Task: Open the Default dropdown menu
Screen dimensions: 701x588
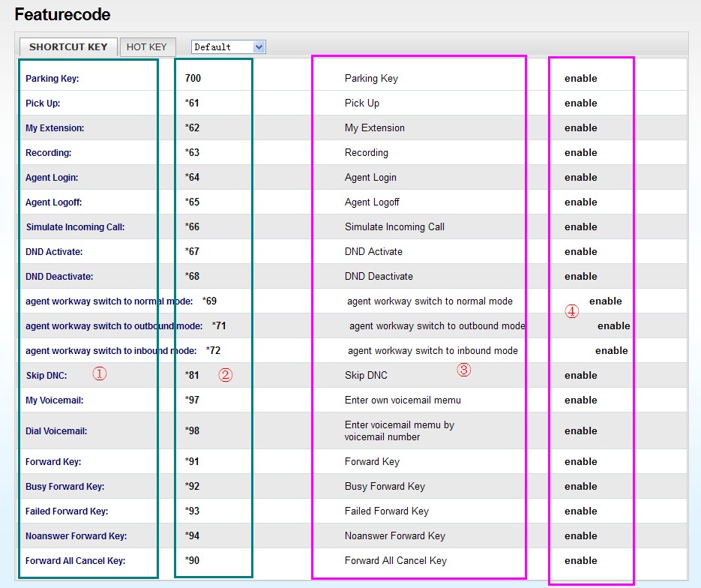Action: click(x=228, y=47)
